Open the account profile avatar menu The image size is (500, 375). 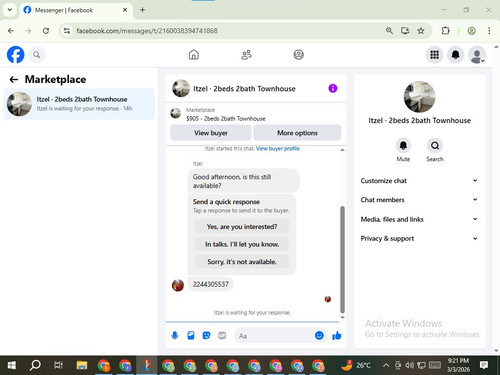(x=477, y=55)
